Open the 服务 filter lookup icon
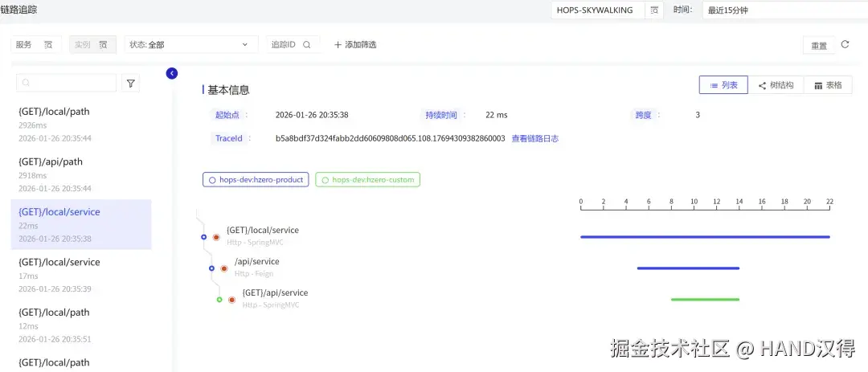This screenshot has width=868, height=372. [x=48, y=45]
